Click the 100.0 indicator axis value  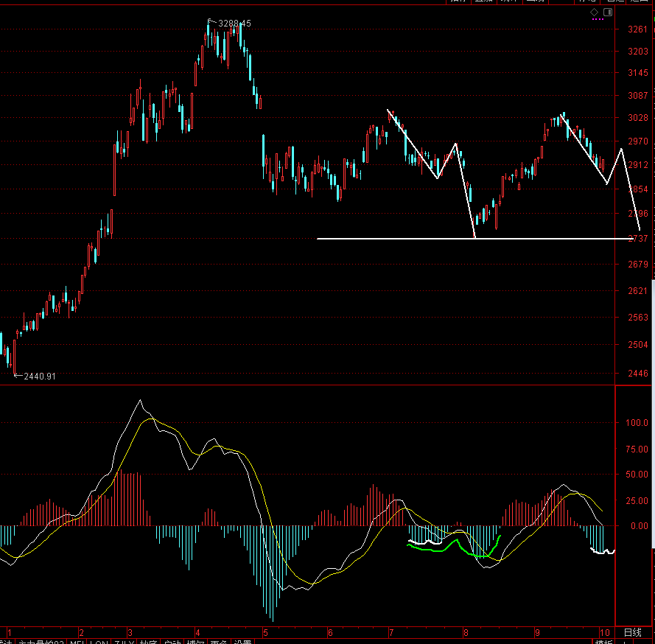coord(637,423)
